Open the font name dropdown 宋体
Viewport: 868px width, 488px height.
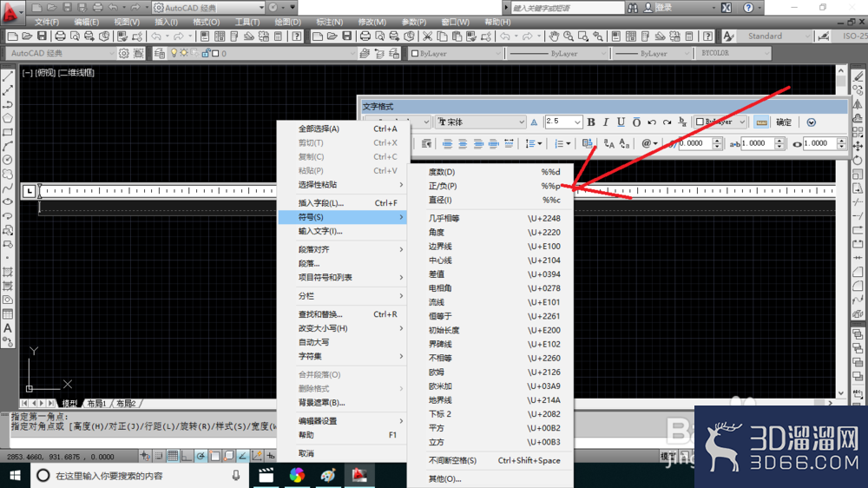pyautogui.click(x=481, y=122)
